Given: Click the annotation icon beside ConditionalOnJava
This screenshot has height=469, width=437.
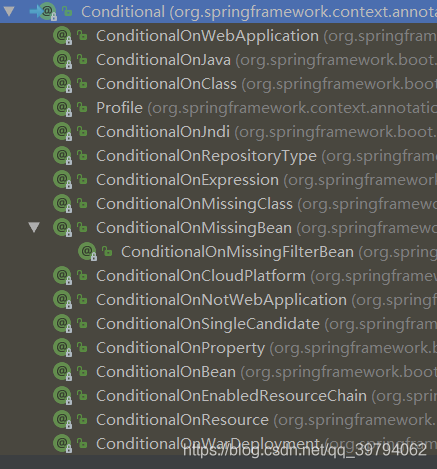Looking at the screenshot, I should [62, 59].
